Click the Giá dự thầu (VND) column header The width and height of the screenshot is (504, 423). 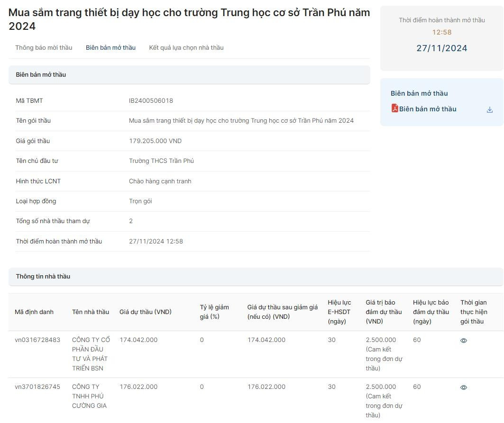pyautogui.click(x=146, y=312)
